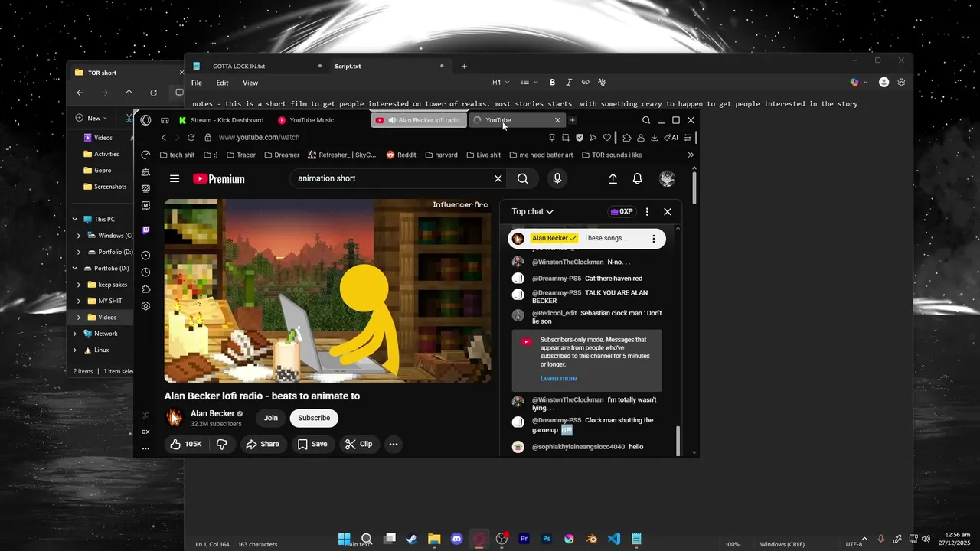Click the heart bookmark icon in address bar

click(x=607, y=138)
